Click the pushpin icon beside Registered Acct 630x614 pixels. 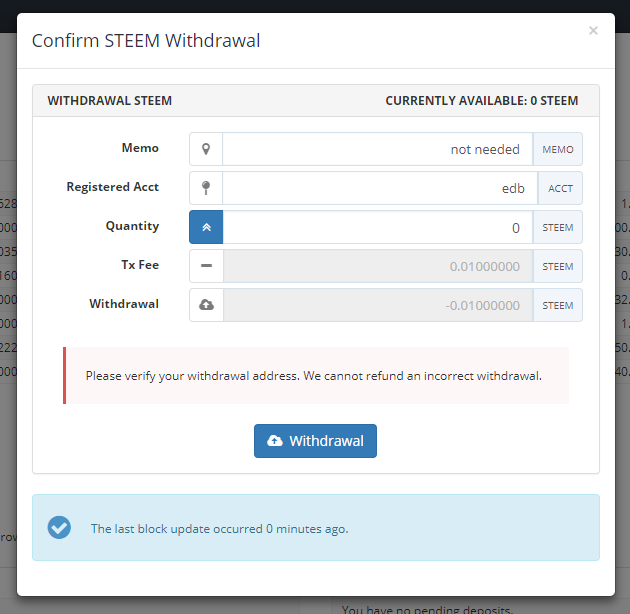tap(206, 188)
